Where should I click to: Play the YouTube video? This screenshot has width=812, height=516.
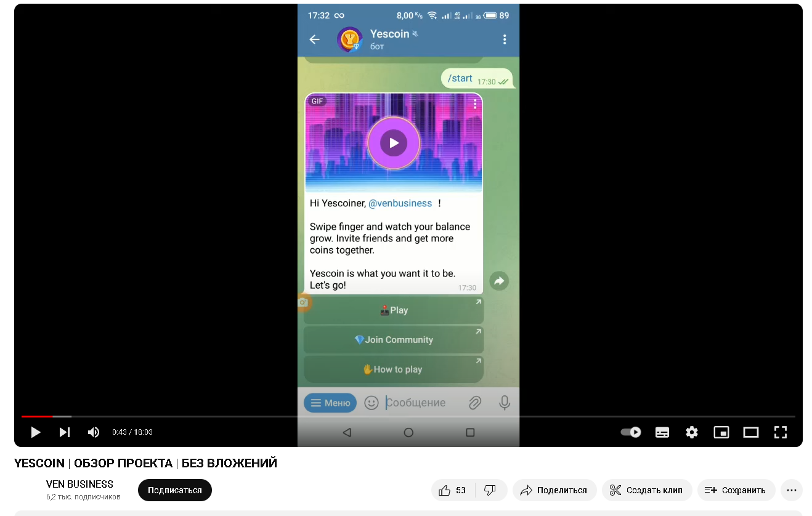(36, 432)
